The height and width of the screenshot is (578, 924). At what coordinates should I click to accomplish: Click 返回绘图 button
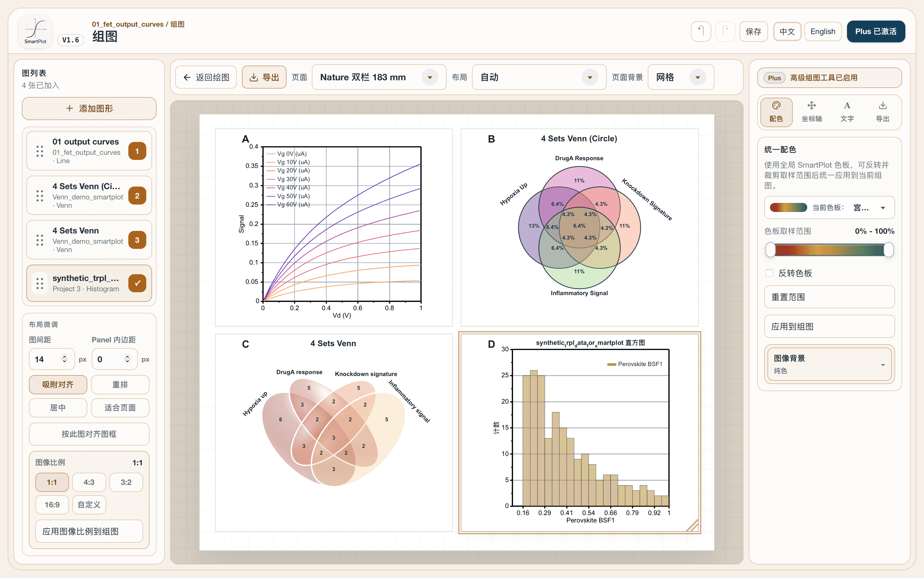[206, 77]
